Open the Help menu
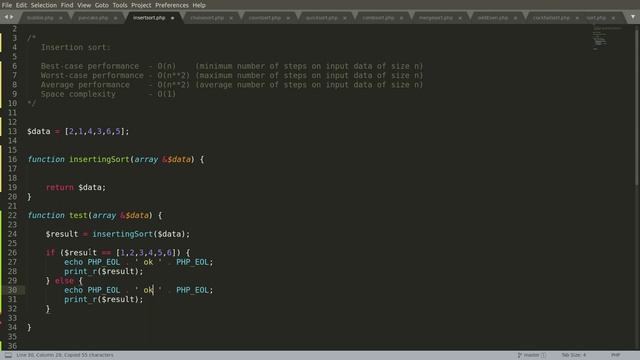The width and height of the screenshot is (640, 360). pos(199,5)
